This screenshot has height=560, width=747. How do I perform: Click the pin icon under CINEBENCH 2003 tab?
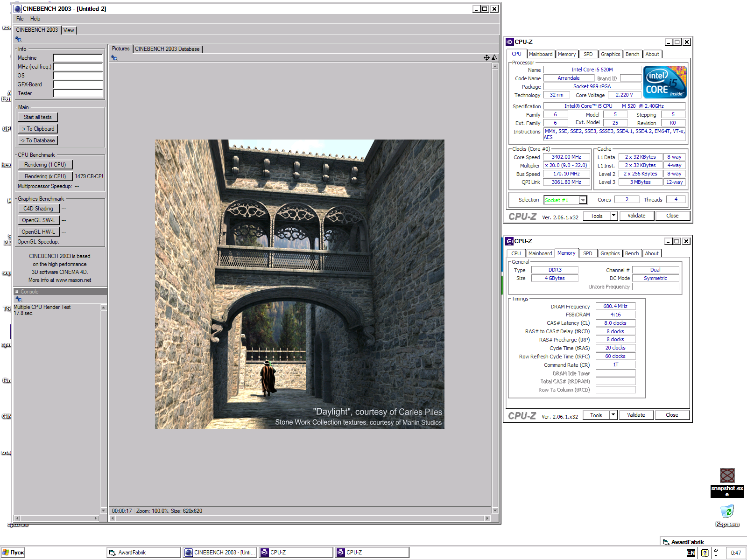click(x=19, y=39)
